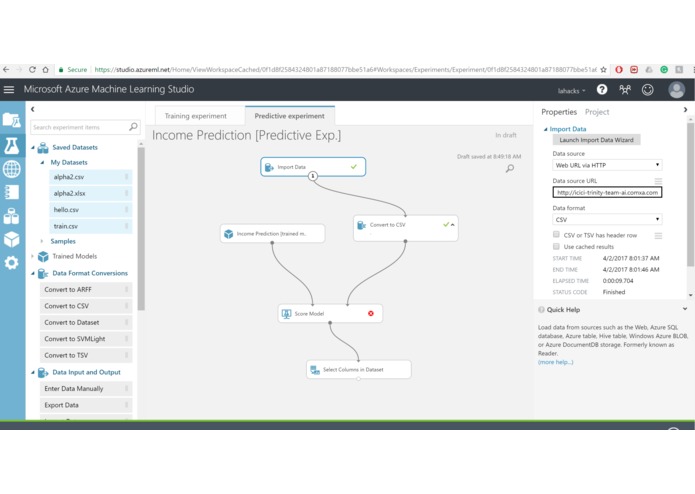Viewport: 695px width, 494px height.
Task: Open the Data format CSV dropdown
Action: click(x=607, y=219)
